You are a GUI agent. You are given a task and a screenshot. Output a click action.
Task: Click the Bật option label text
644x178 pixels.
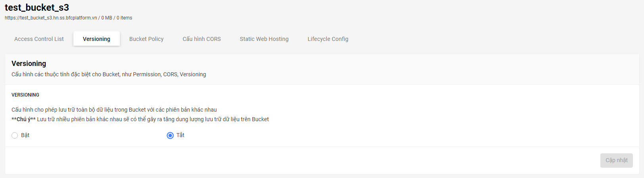[x=25, y=135]
